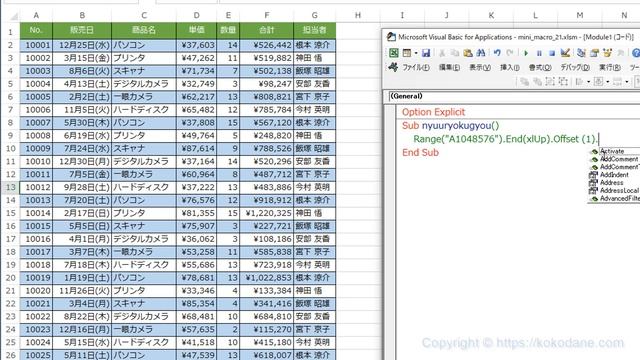Screen dimensions: 640x360
Task: Open Find with the binoculars icon
Action: click(481, 53)
